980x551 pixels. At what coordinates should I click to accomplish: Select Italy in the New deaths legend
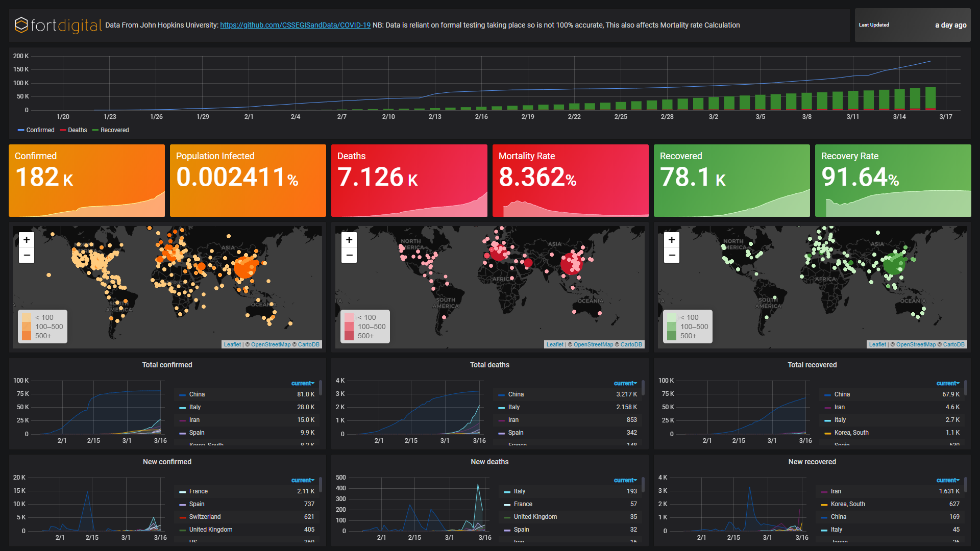[x=520, y=491]
